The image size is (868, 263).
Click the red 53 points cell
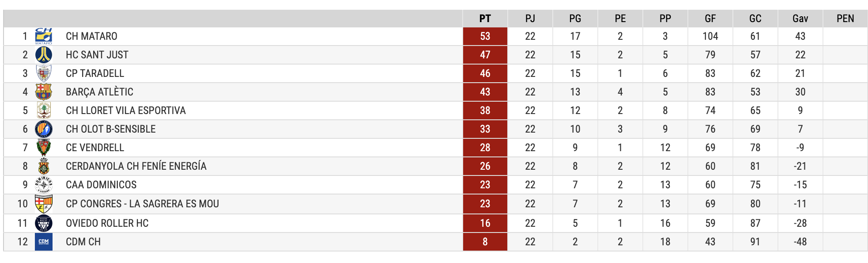tap(485, 36)
